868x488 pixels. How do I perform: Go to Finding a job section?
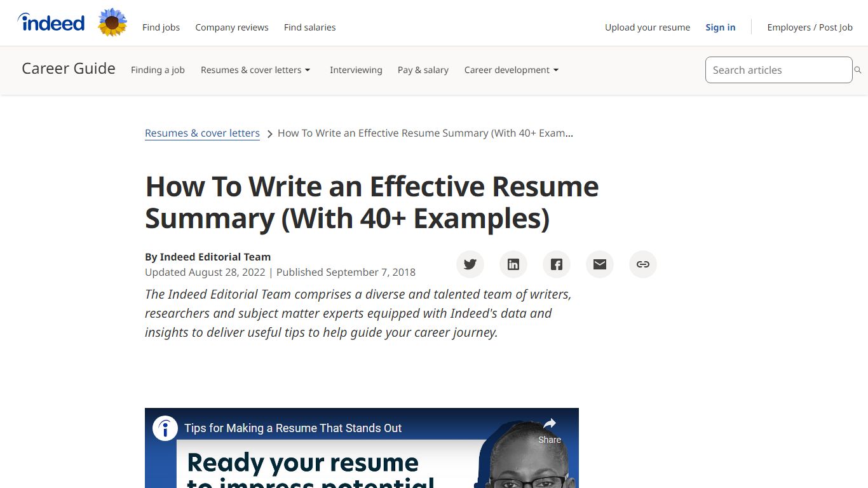click(158, 70)
